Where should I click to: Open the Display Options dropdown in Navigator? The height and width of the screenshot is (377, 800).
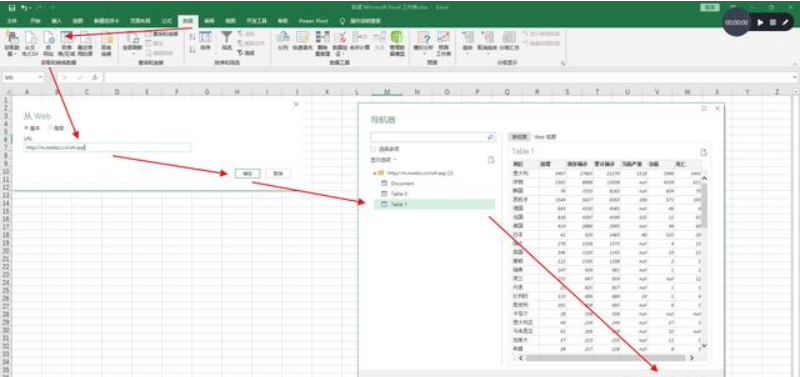tap(384, 160)
